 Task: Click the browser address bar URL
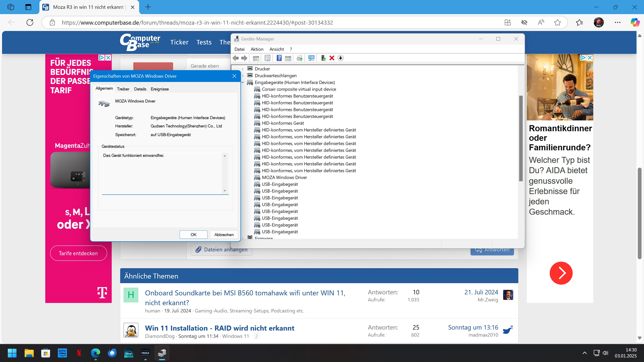[x=197, y=23]
